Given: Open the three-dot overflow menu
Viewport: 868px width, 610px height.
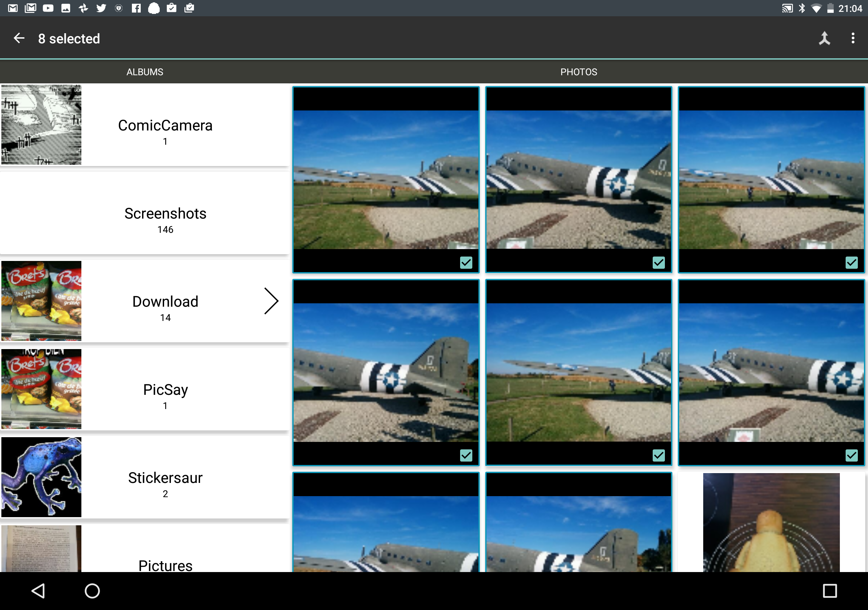Looking at the screenshot, I should [853, 38].
